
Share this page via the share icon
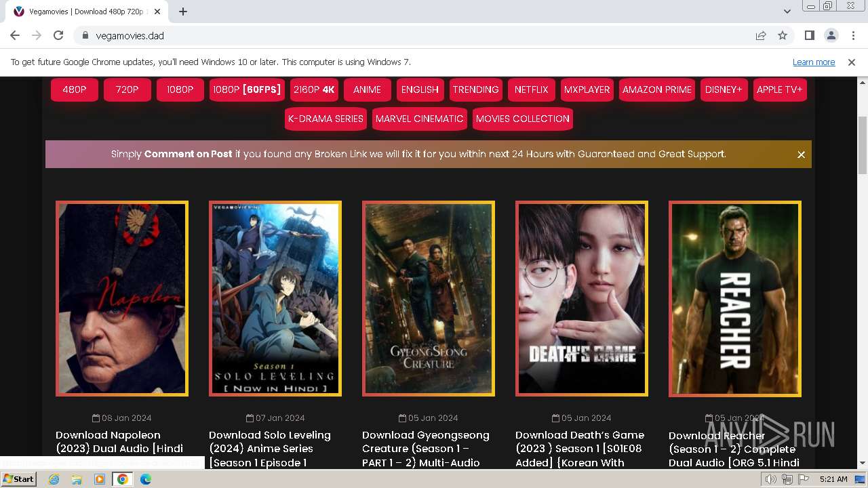(761, 35)
